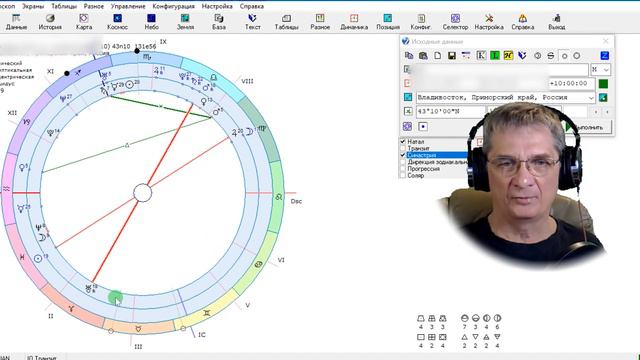Click the location map icon right of city field
The height and width of the screenshot is (360, 640).
[x=603, y=98]
